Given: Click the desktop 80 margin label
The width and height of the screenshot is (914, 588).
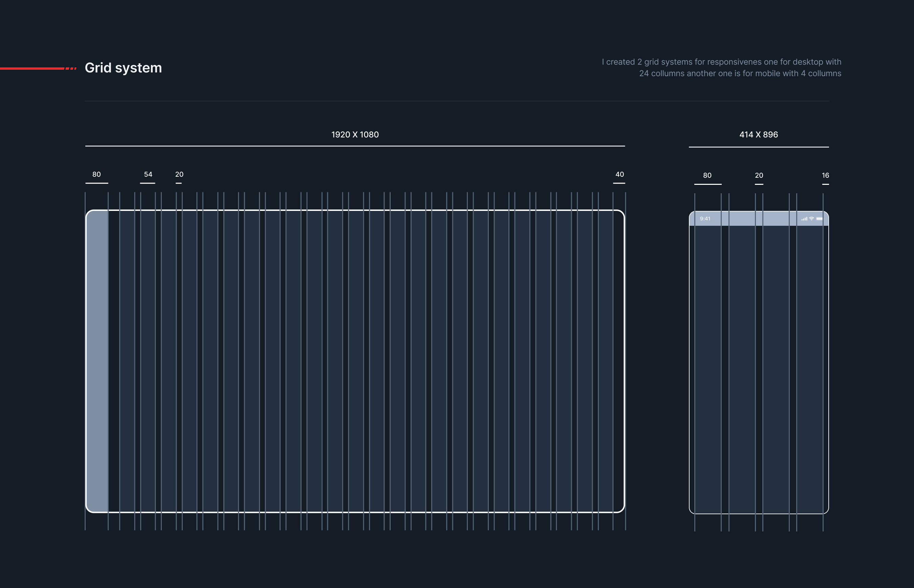Looking at the screenshot, I should pyautogui.click(x=96, y=174).
